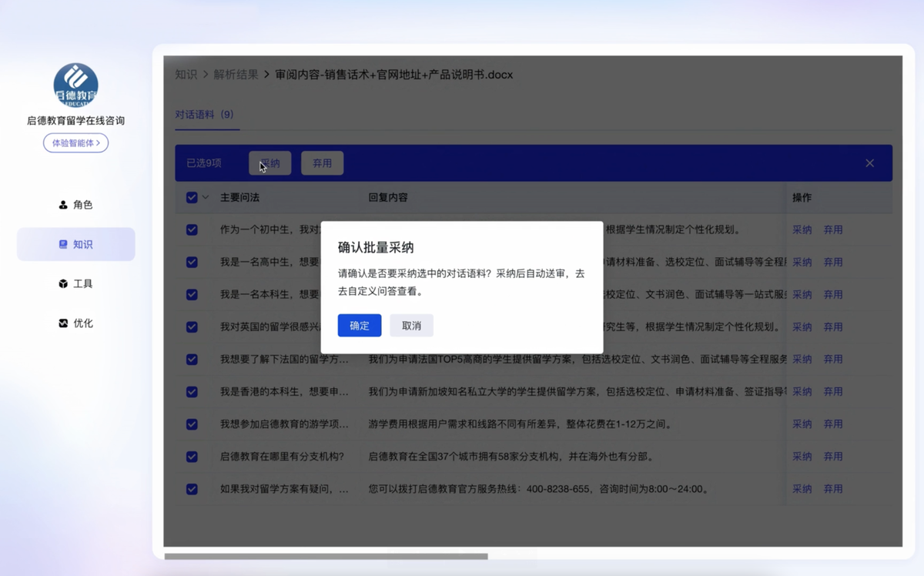Click the 启德教育 logo image
Viewport: 924px width, 576px height.
[75, 85]
